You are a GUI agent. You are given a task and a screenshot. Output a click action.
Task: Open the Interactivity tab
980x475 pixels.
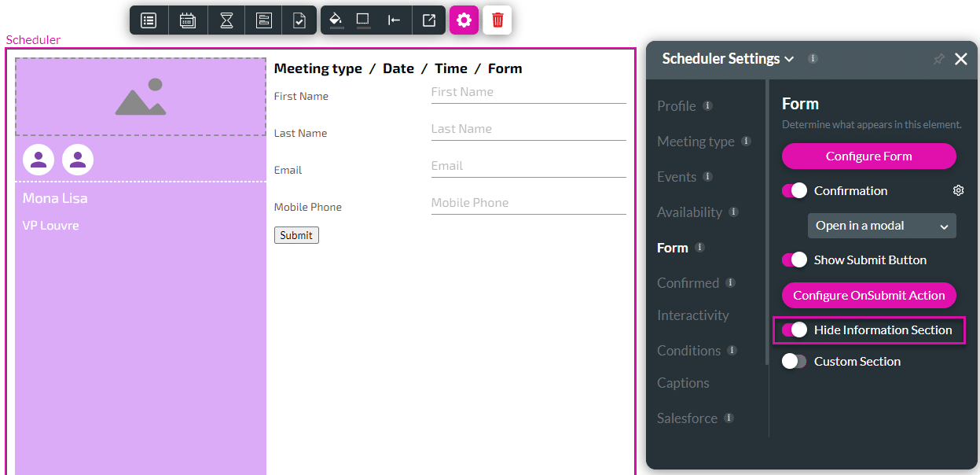click(693, 315)
